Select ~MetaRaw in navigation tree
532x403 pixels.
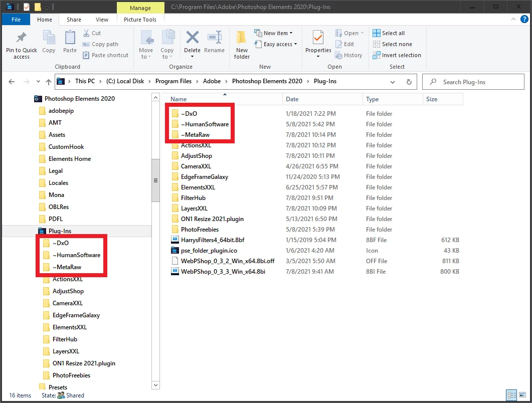pyautogui.click(x=67, y=267)
